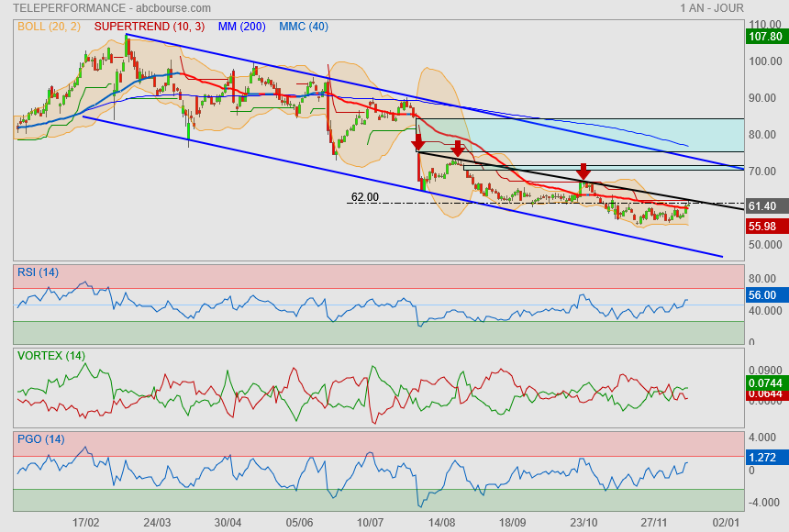Click the leftmost red down arrow marker
Image resolution: width=789 pixels, height=532 pixels.
click(x=418, y=142)
